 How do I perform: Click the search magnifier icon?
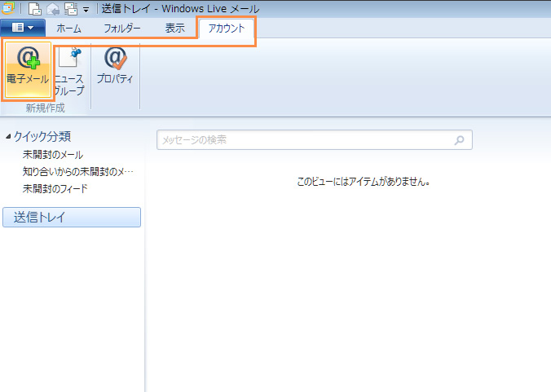pos(460,140)
